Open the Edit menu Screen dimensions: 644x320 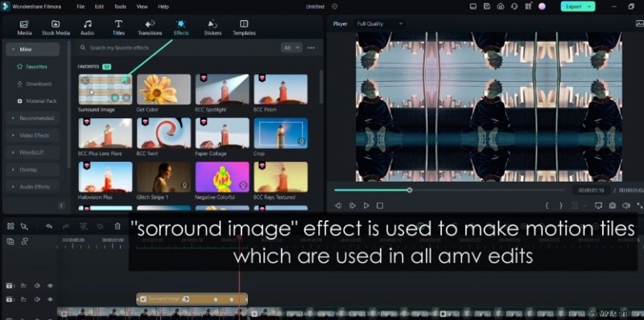pyautogui.click(x=99, y=6)
